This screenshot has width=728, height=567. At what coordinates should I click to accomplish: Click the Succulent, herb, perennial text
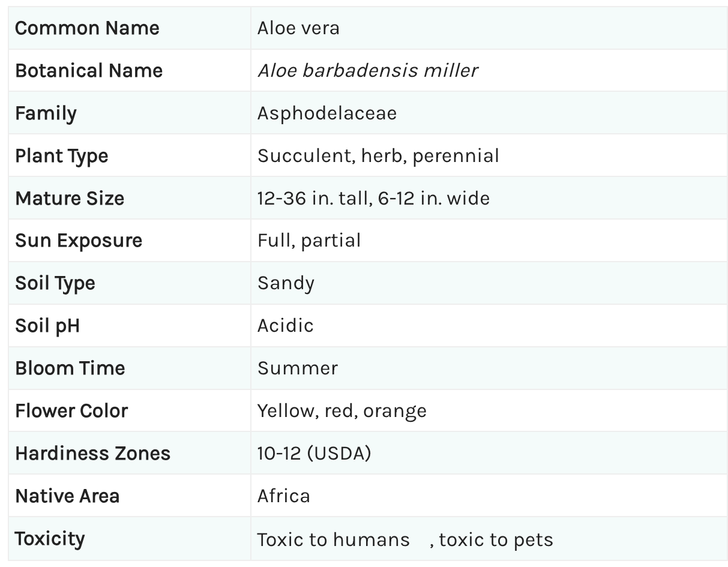378,156
